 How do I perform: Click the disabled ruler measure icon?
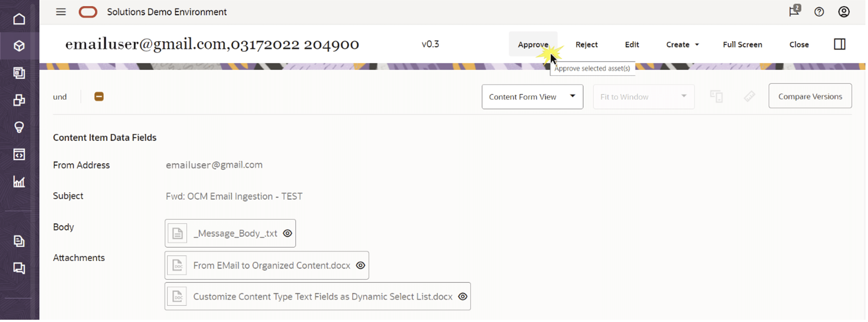tap(749, 97)
